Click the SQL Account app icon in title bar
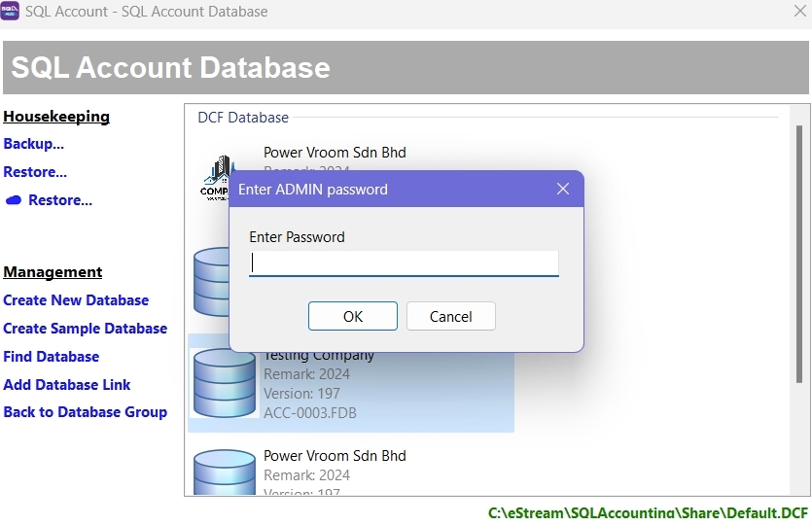812x525 pixels. click(11, 12)
